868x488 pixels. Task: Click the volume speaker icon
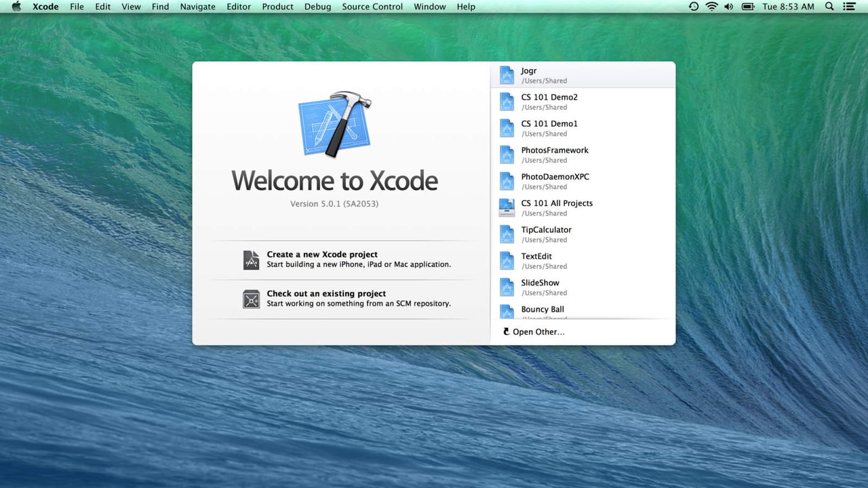coord(729,7)
